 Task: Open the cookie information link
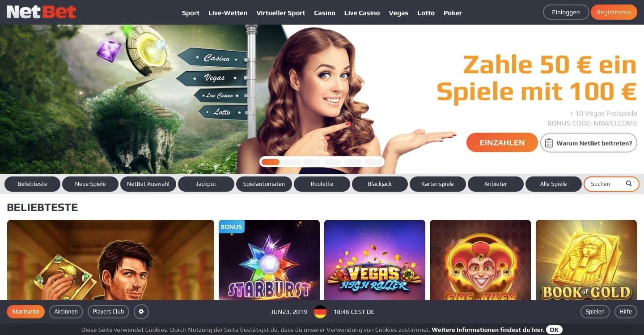(x=488, y=330)
